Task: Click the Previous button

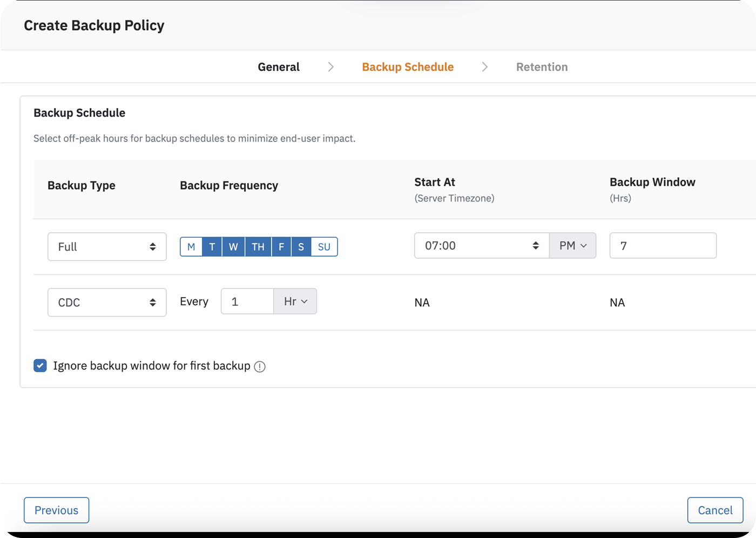Action: tap(57, 510)
